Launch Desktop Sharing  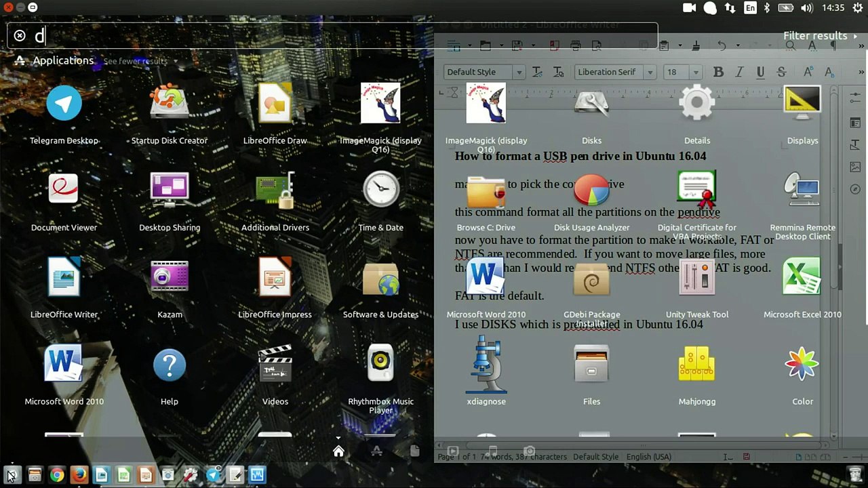point(170,200)
